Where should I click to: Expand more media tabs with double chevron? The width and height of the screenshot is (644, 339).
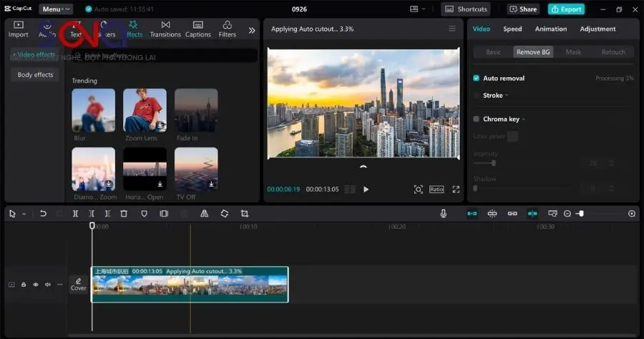point(251,30)
